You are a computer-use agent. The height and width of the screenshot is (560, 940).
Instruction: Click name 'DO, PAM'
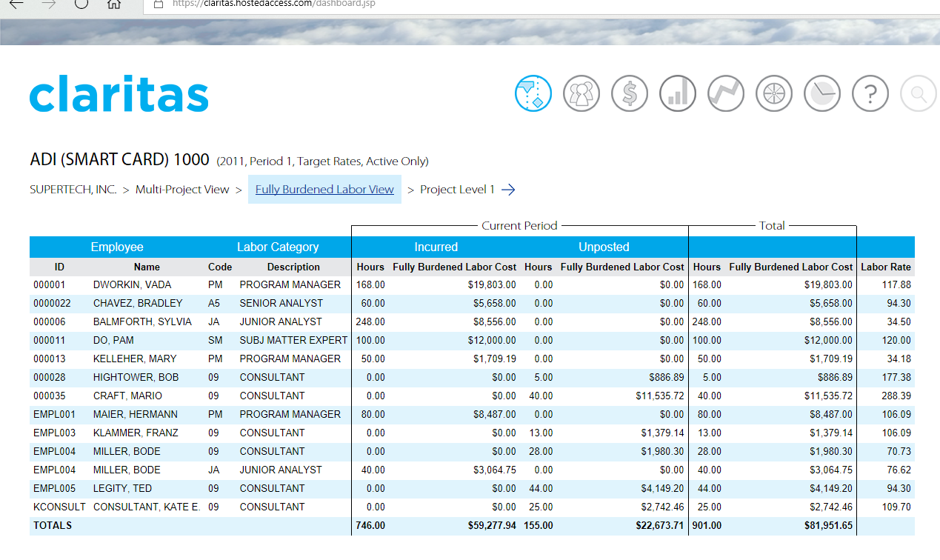pyautogui.click(x=113, y=341)
